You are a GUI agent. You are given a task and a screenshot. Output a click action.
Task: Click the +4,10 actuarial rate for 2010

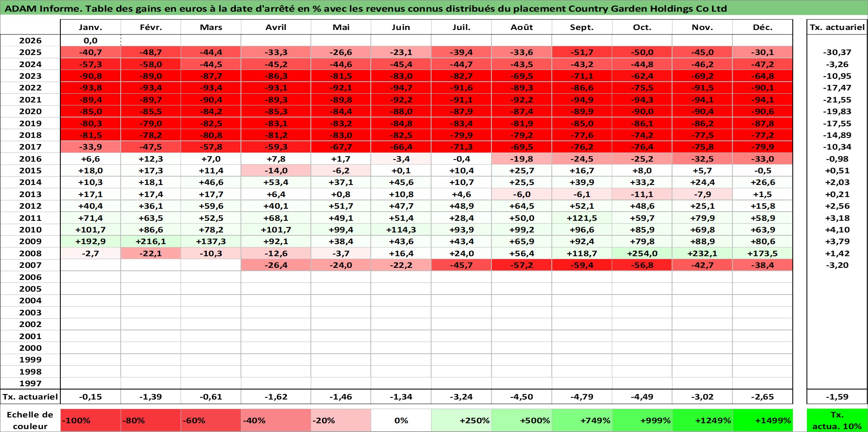837,230
